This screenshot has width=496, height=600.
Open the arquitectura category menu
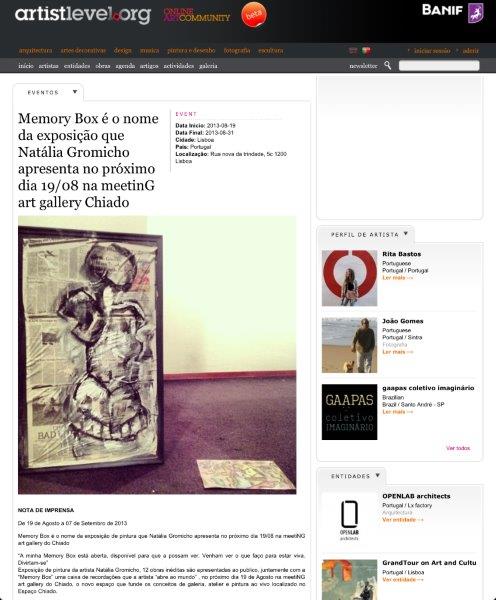point(36,51)
